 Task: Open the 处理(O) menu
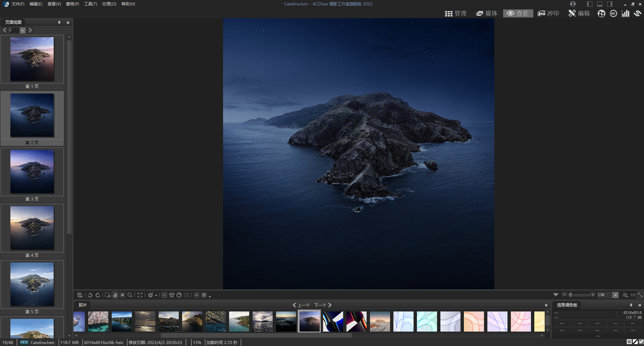click(x=109, y=4)
